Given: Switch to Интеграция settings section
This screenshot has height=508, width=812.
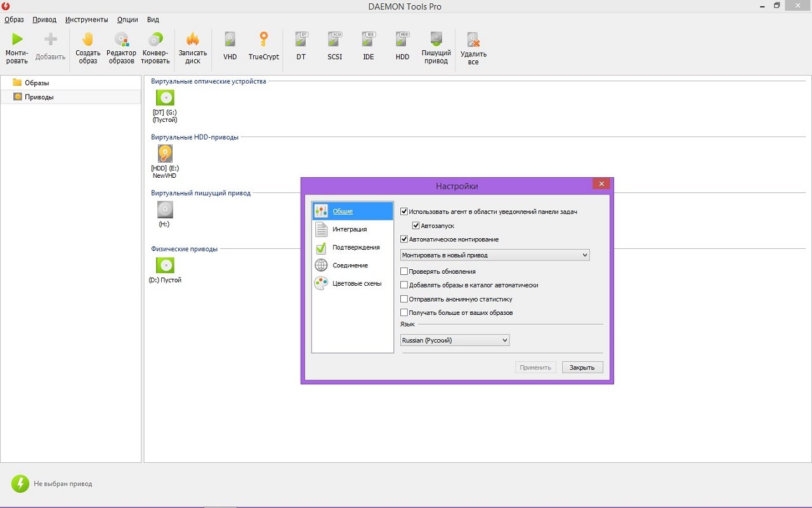Looking at the screenshot, I should coord(350,229).
